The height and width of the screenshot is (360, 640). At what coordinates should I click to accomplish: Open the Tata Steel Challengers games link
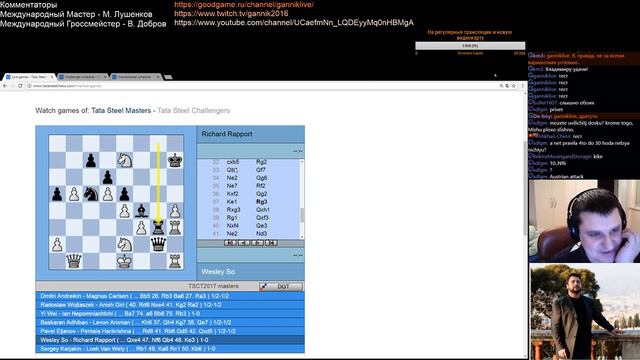(x=193, y=111)
